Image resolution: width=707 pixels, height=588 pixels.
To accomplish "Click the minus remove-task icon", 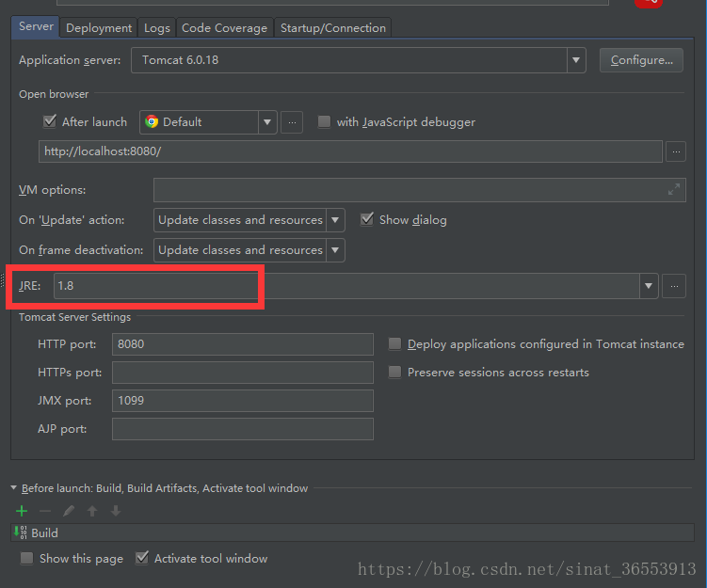I will 45,511.
